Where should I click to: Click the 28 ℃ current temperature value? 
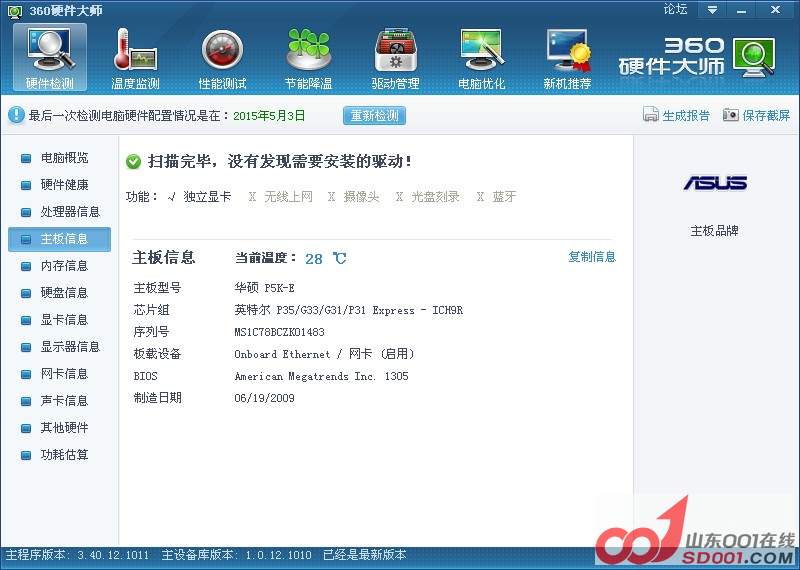[326, 259]
